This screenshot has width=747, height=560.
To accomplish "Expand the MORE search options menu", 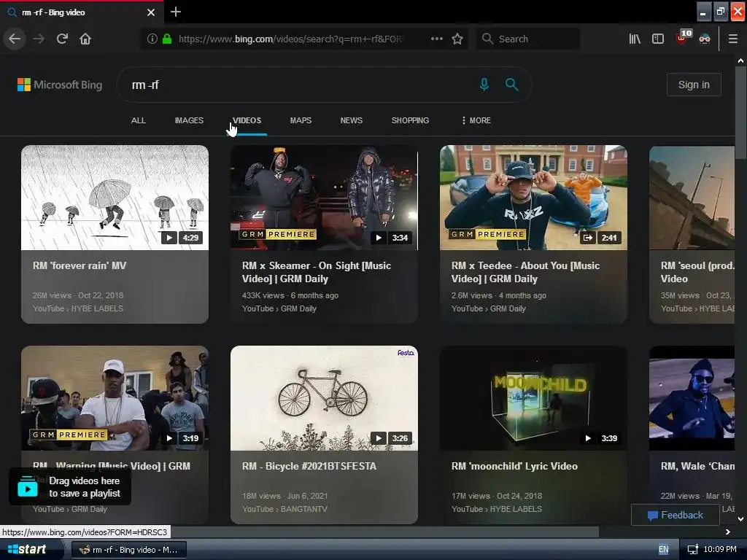I will [x=476, y=120].
